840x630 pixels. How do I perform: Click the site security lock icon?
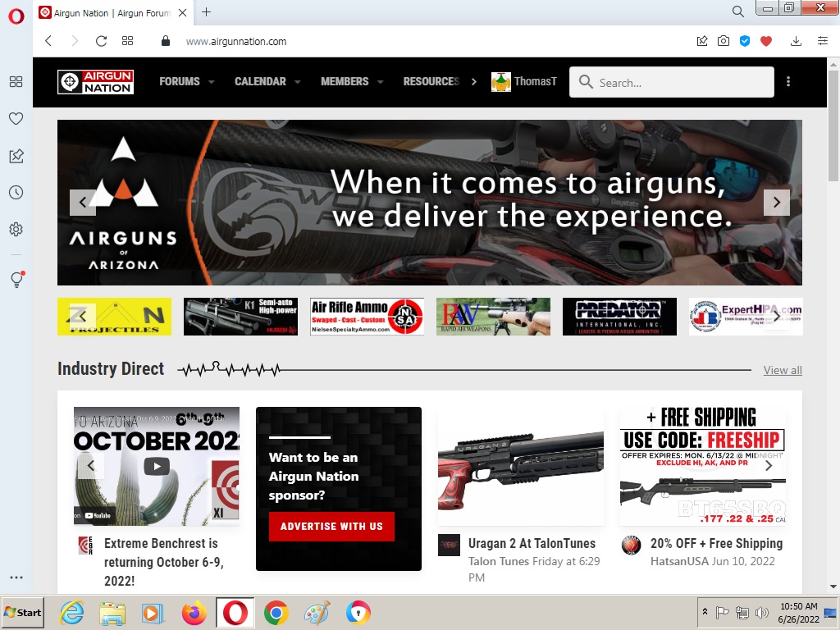[166, 41]
